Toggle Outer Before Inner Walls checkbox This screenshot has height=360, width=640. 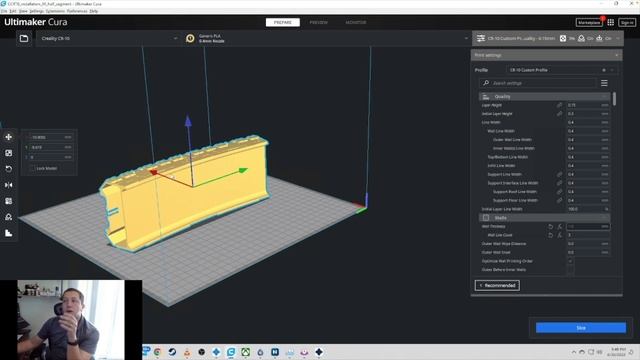(x=570, y=270)
